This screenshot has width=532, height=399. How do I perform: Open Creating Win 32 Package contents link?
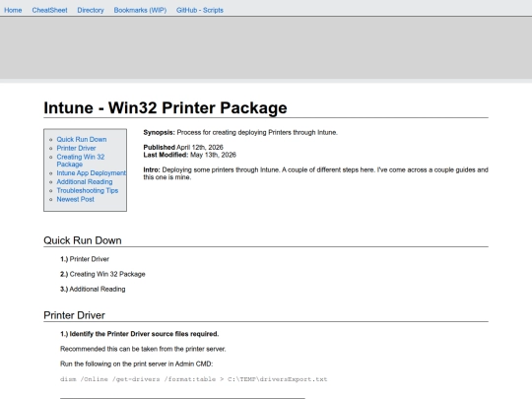[x=81, y=161]
